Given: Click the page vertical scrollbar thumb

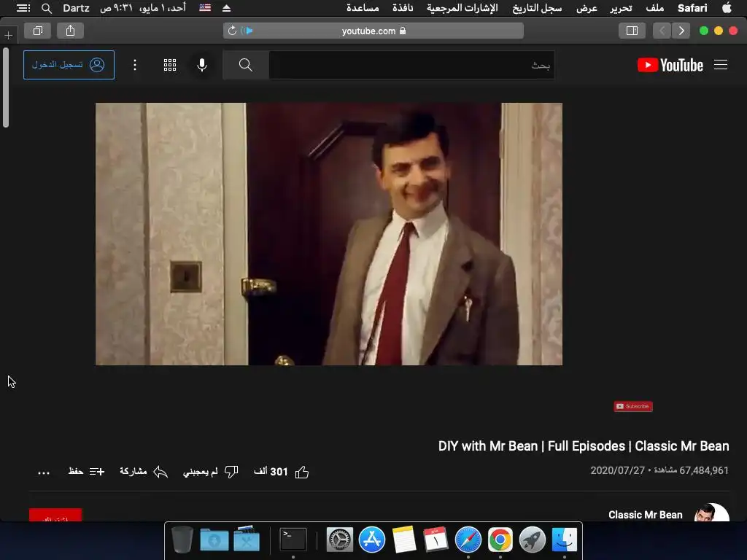Looking at the screenshot, I should 6,87.
